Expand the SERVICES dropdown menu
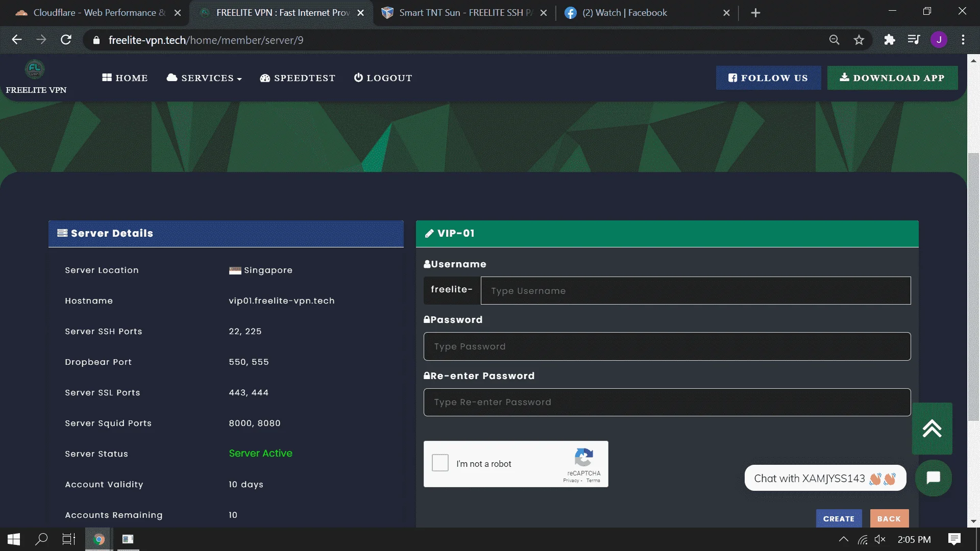This screenshot has height=551, width=980. pyautogui.click(x=204, y=78)
